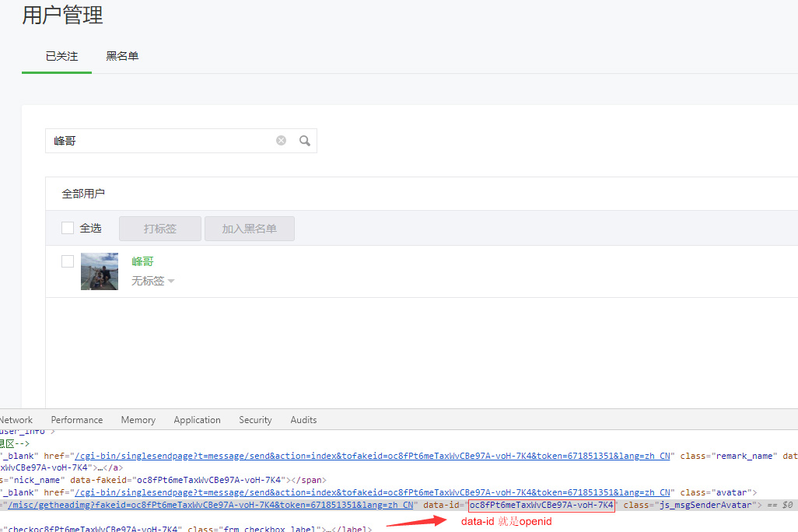This screenshot has width=798, height=532.
Task: Follow the getheadimg fakeid link in devtools
Action: pyautogui.click(x=211, y=505)
